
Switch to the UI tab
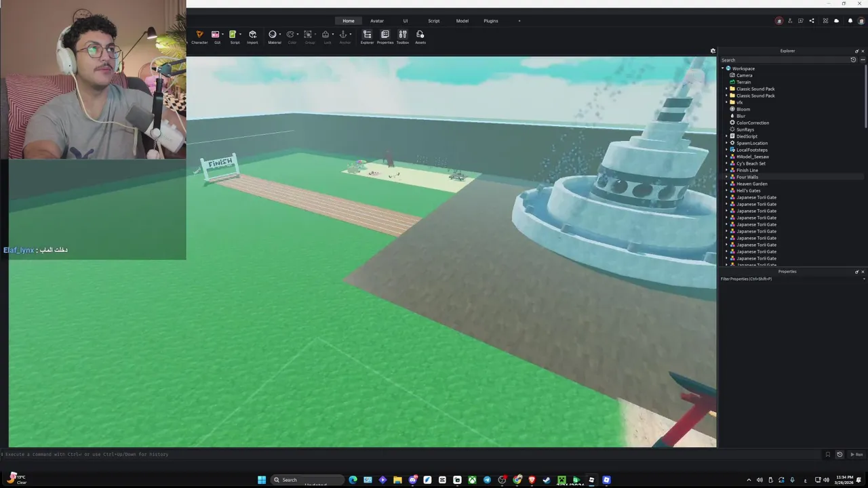[x=406, y=21]
